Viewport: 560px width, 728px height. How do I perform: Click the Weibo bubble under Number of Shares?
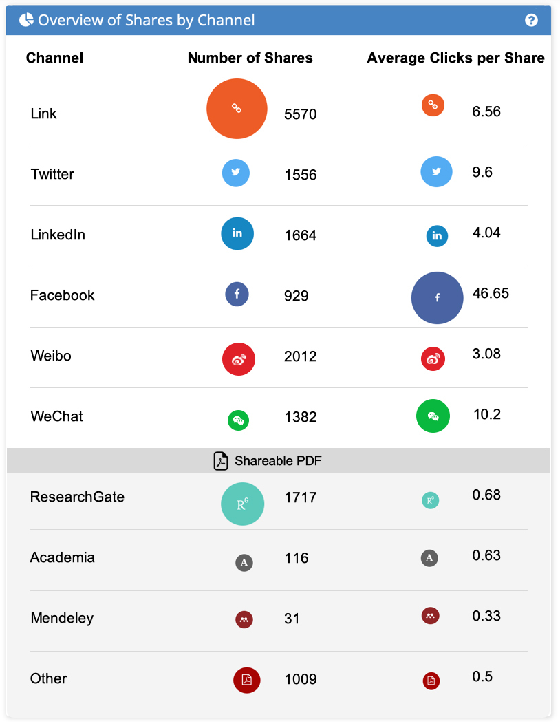click(x=239, y=358)
